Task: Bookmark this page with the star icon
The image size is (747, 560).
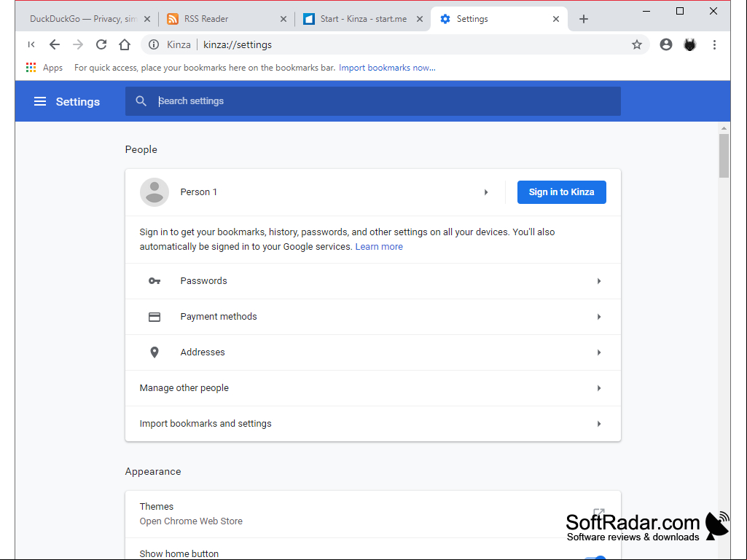Action: (x=636, y=44)
